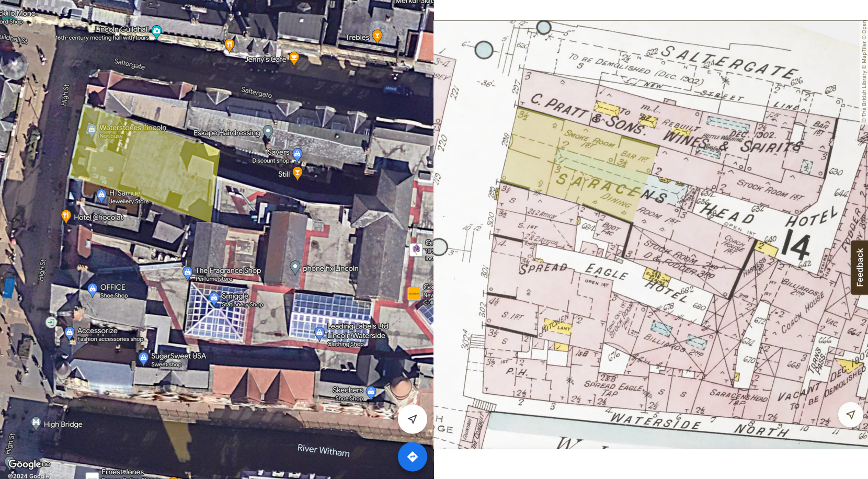Screen dimensions: 868x479
Task: Click the phone fix Lincoln location pin
Action: [294, 267]
